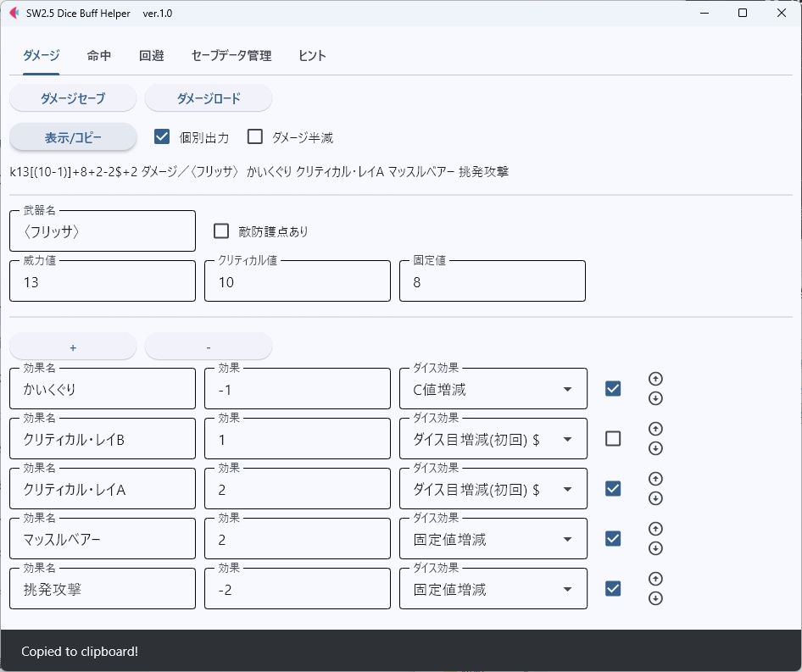Click the 表示/コピー button
Viewport: 802px width, 672px height.
pos(72,136)
